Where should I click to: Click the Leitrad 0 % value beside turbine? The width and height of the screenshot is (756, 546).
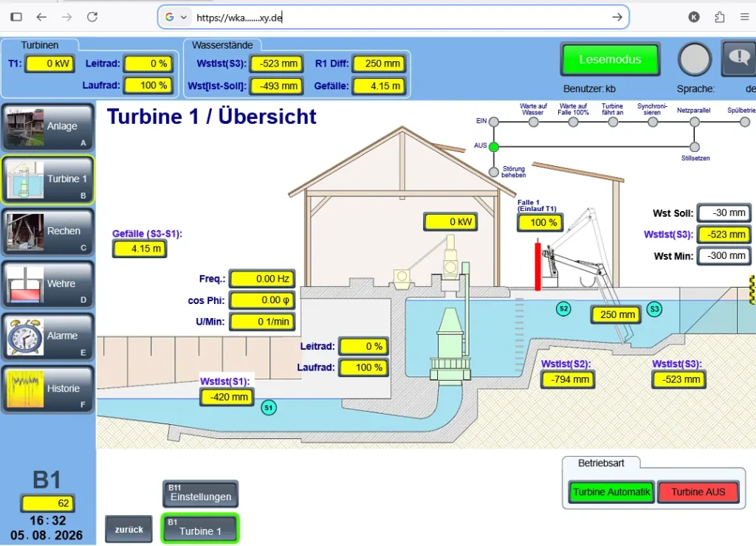(x=363, y=347)
